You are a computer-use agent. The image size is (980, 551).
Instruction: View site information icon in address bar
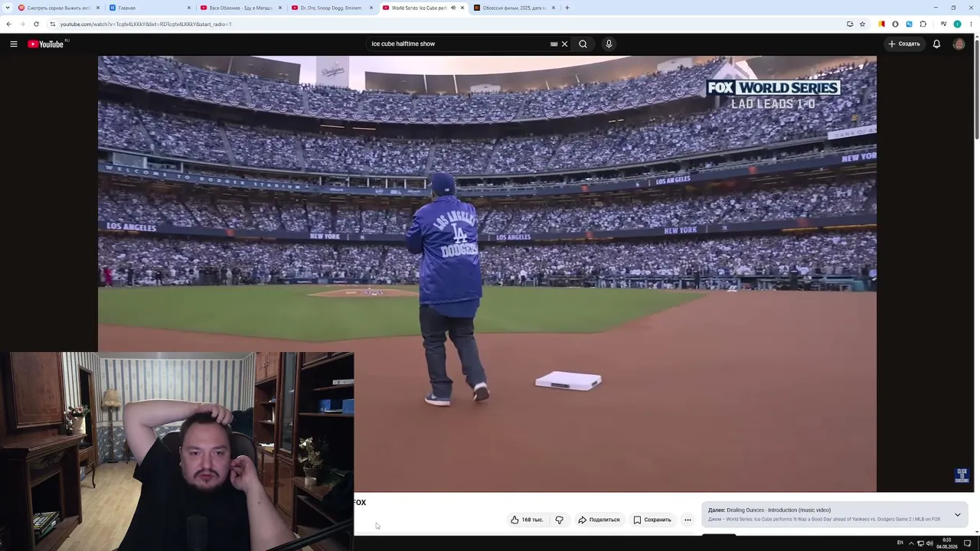(52, 24)
